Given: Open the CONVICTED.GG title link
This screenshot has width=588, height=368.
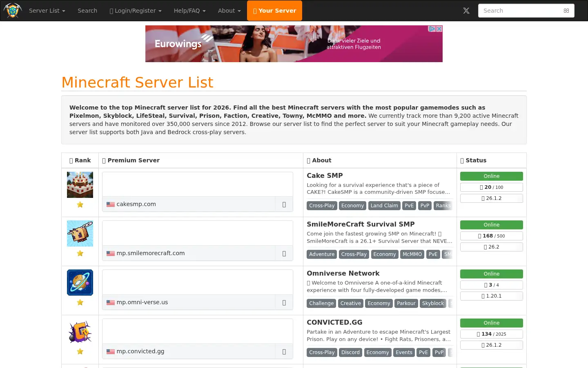Looking at the screenshot, I should click(x=334, y=322).
